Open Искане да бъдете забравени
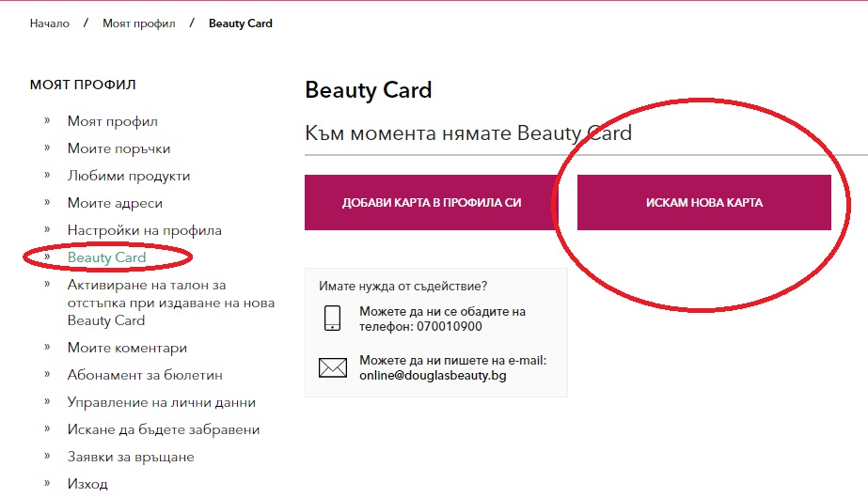Viewport: 868px width, 498px height. [x=164, y=429]
